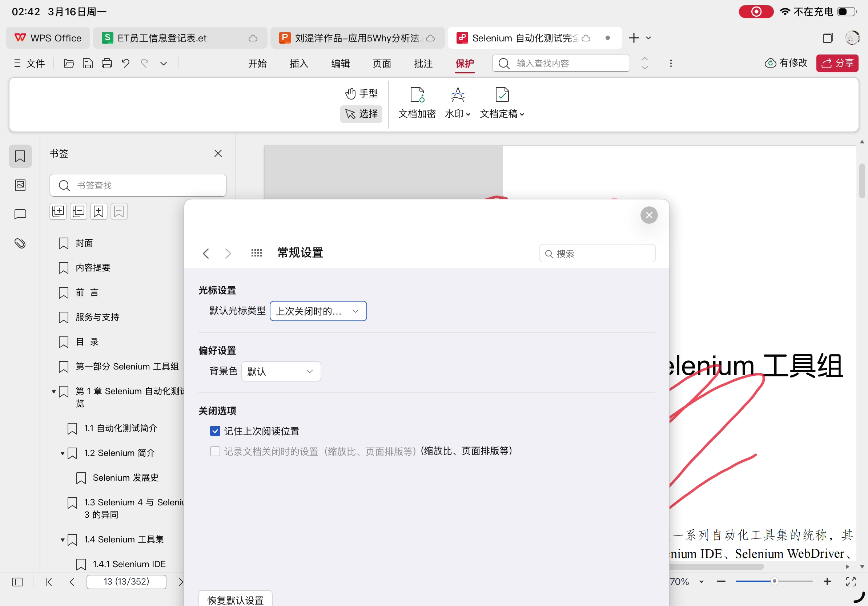Collapse the 1.4 Selenium 工具集 bookmark
The height and width of the screenshot is (606, 868).
coord(63,540)
